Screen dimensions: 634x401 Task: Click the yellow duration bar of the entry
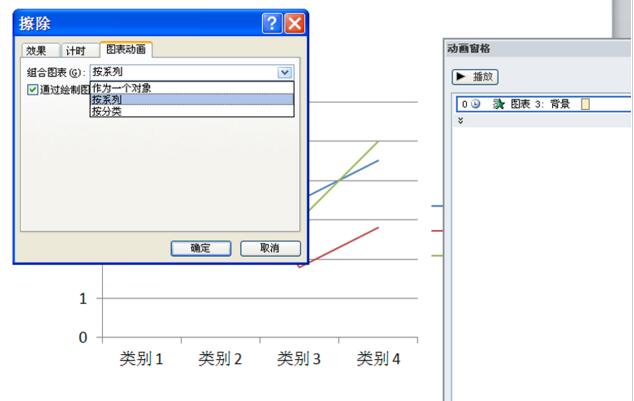point(585,104)
